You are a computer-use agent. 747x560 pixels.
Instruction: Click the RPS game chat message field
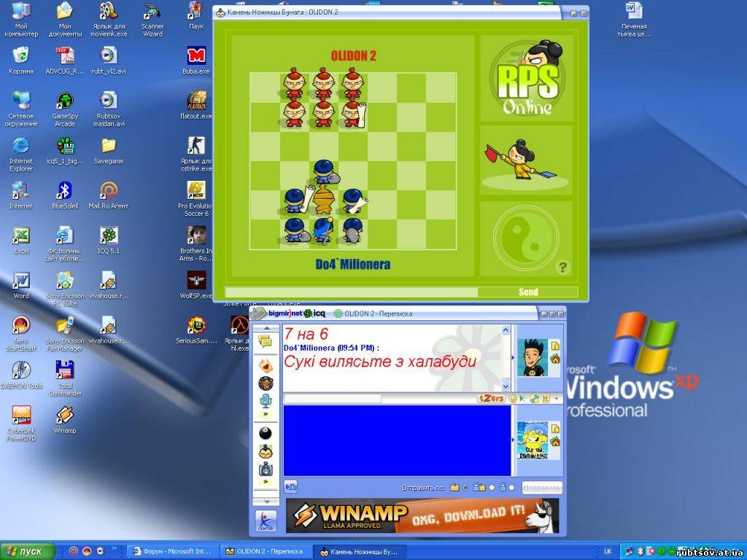click(351, 292)
